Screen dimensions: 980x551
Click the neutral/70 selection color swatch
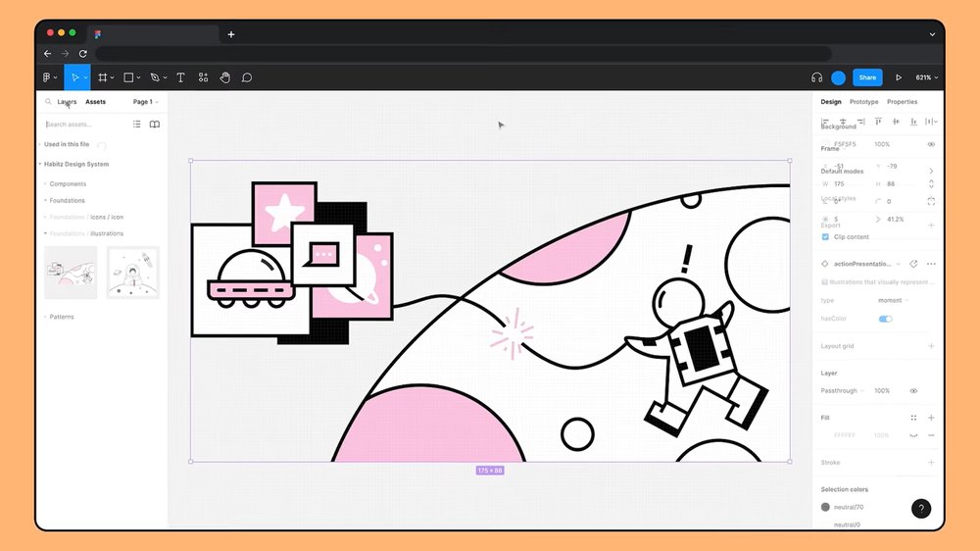(x=825, y=507)
